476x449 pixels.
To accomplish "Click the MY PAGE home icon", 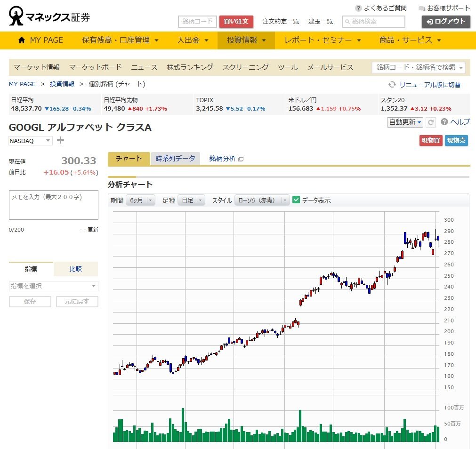I will (x=22, y=40).
